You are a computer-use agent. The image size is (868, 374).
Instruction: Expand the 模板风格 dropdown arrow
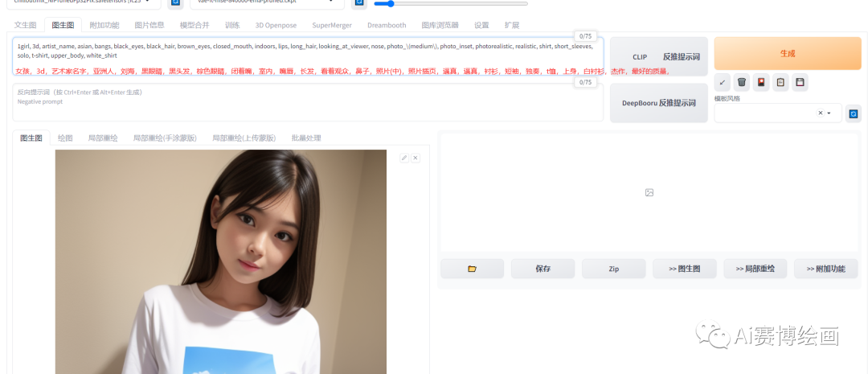click(x=829, y=113)
